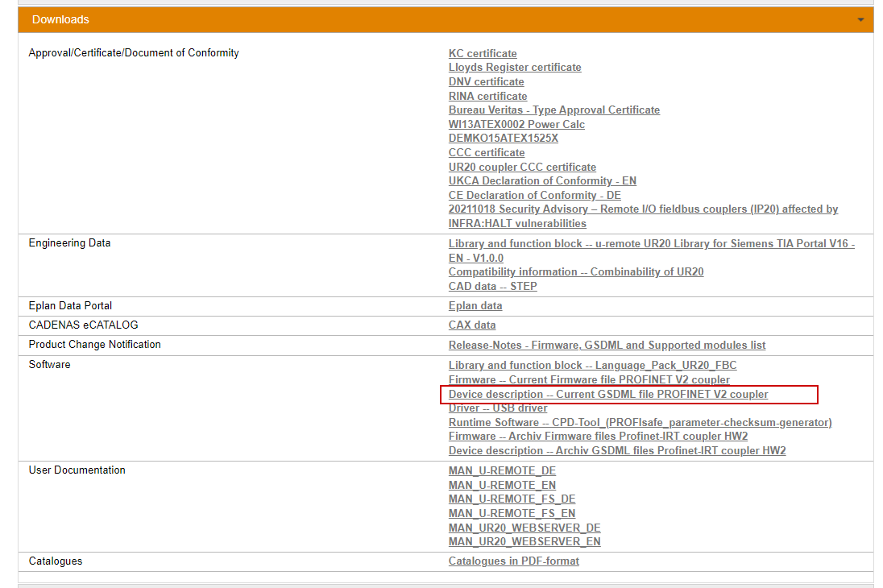Select the CADENAS eCATALOG label
The height and width of the screenshot is (588, 883).
83,325
